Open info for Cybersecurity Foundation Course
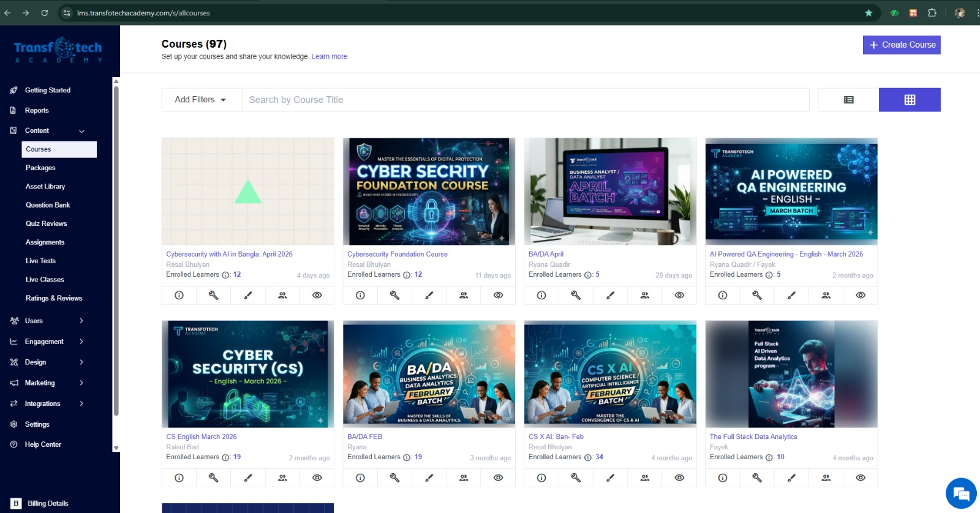 coord(360,295)
